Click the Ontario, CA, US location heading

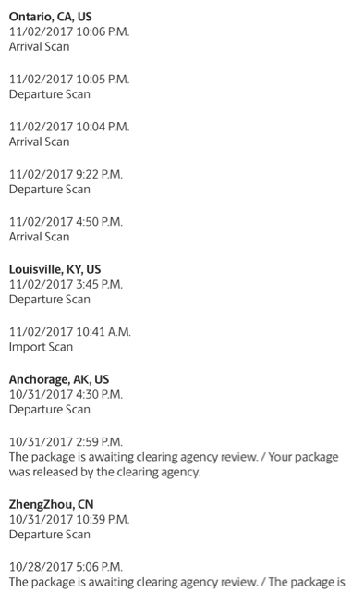[x=50, y=17]
